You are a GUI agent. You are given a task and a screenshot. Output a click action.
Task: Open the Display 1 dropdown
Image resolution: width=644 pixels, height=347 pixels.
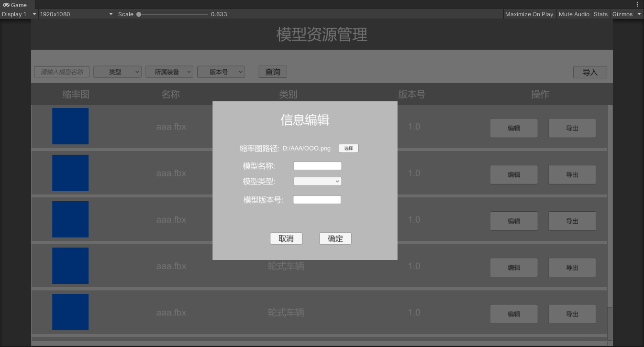point(19,14)
